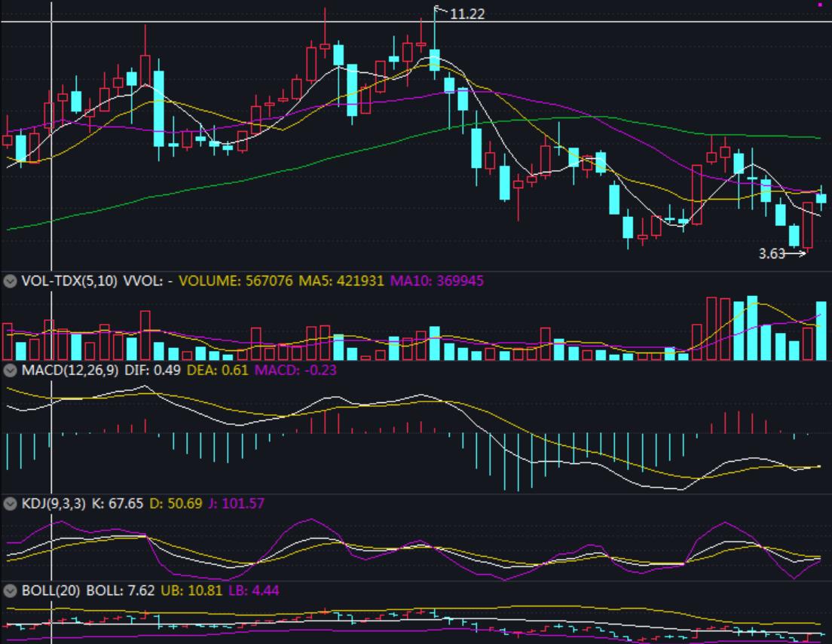Click the MA5: 421931 volume average label

click(342, 281)
